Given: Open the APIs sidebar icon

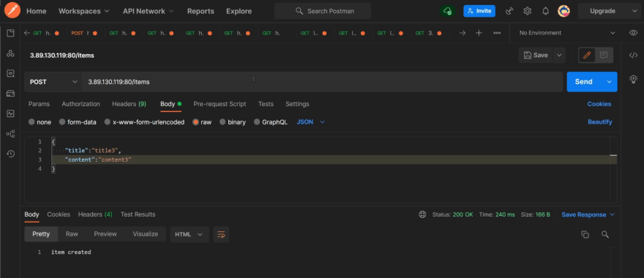Looking at the screenshot, I should pos(10,53).
